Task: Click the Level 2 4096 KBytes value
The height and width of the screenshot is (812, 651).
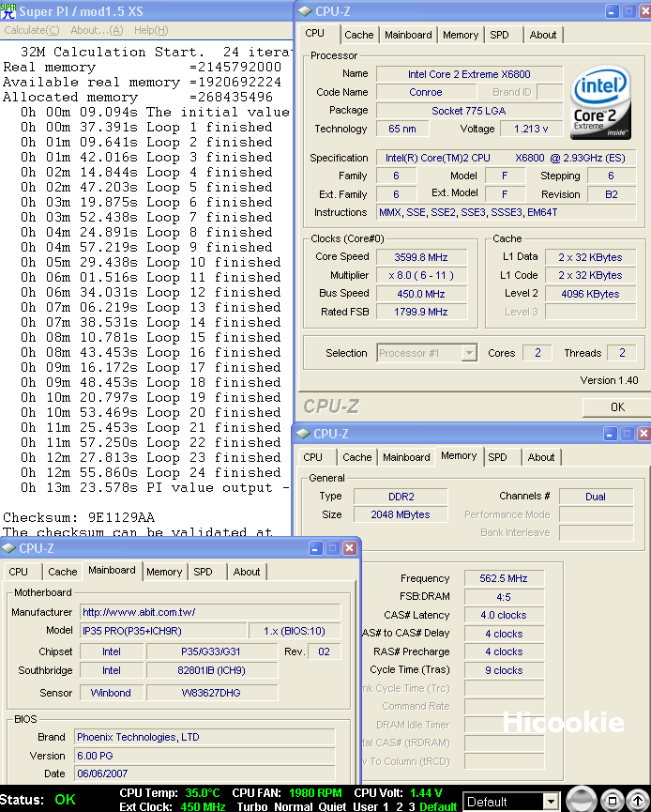Action: tap(590, 294)
